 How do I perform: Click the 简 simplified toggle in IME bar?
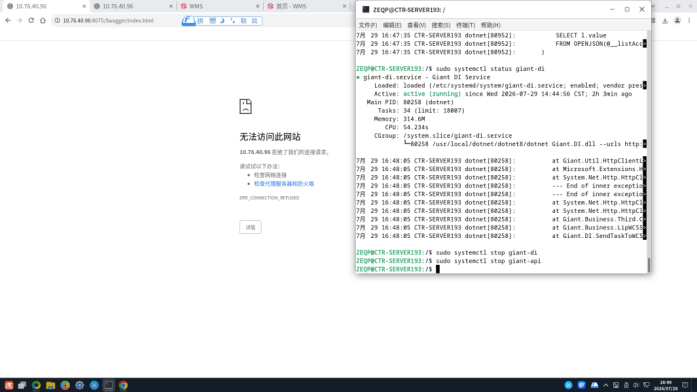(x=254, y=21)
